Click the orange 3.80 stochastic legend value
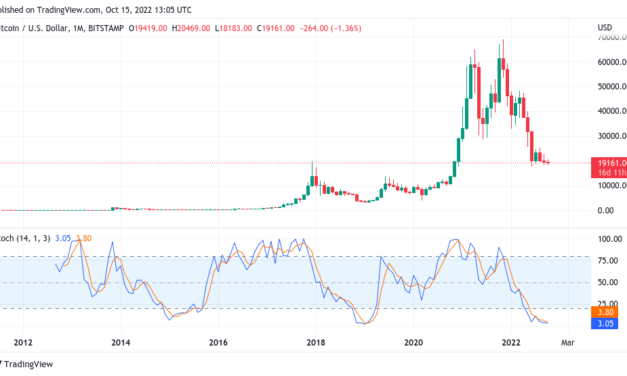 [x=84, y=238]
